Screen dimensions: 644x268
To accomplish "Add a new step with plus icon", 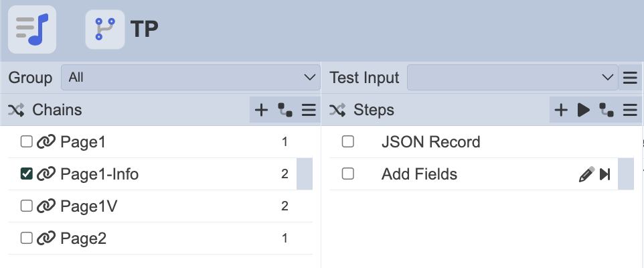I will click(x=561, y=110).
